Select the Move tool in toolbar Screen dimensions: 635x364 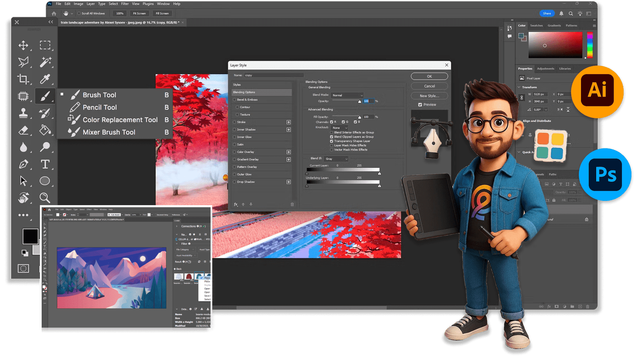click(23, 45)
